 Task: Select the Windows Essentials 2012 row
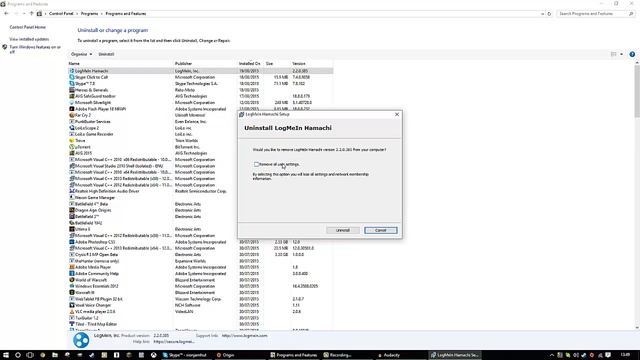pos(200,286)
